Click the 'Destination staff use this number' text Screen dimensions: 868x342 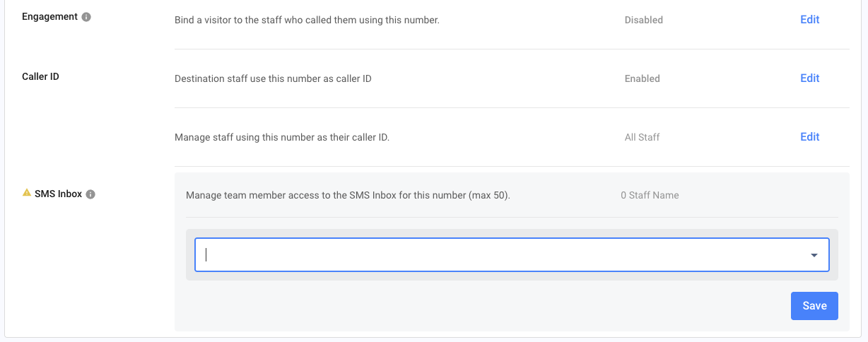(273, 78)
